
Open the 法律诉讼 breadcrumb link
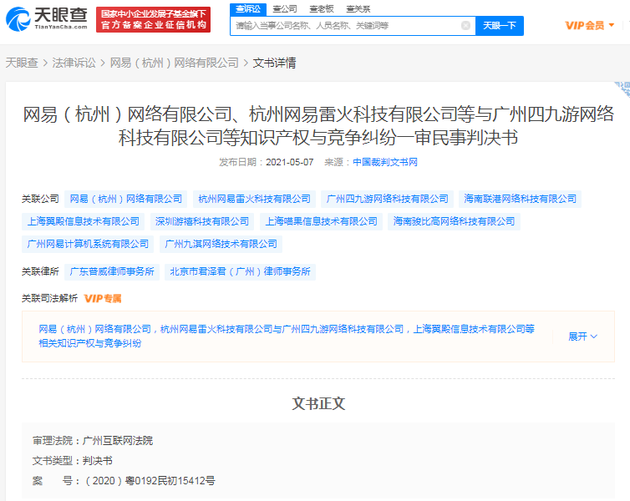[x=74, y=63]
